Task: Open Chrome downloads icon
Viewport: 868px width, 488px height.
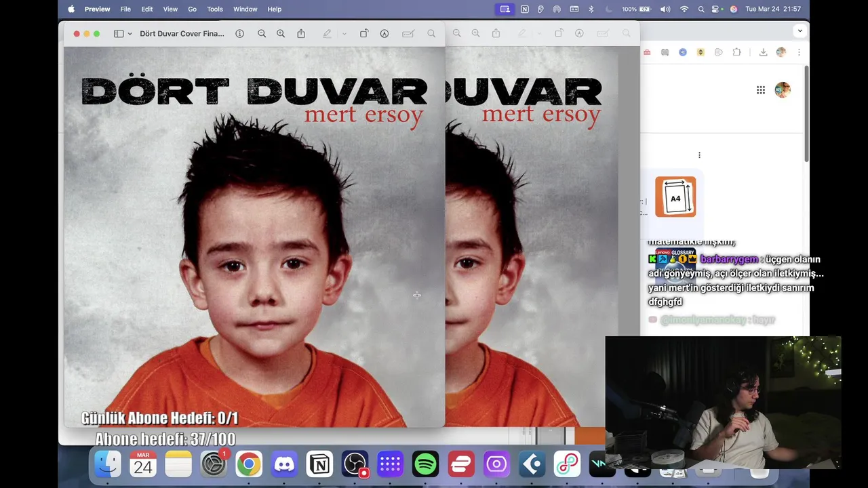Action: [x=763, y=52]
